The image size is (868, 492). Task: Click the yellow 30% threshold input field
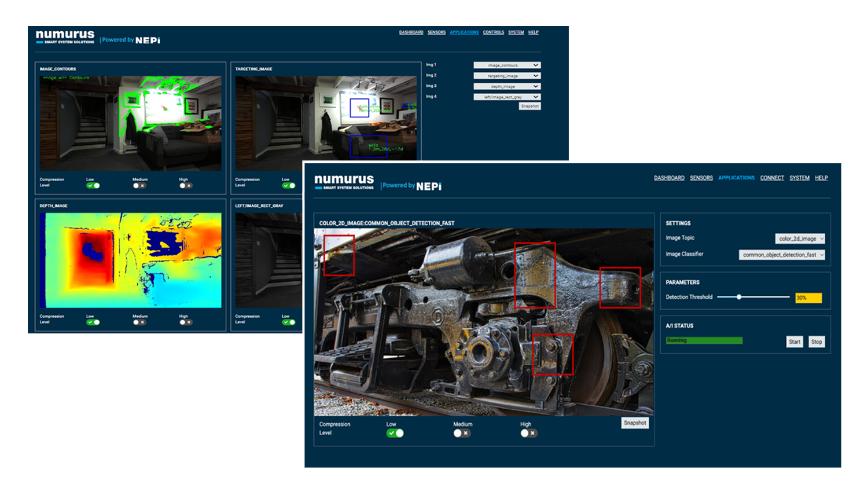pyautogui.click(x=808, y=298)
